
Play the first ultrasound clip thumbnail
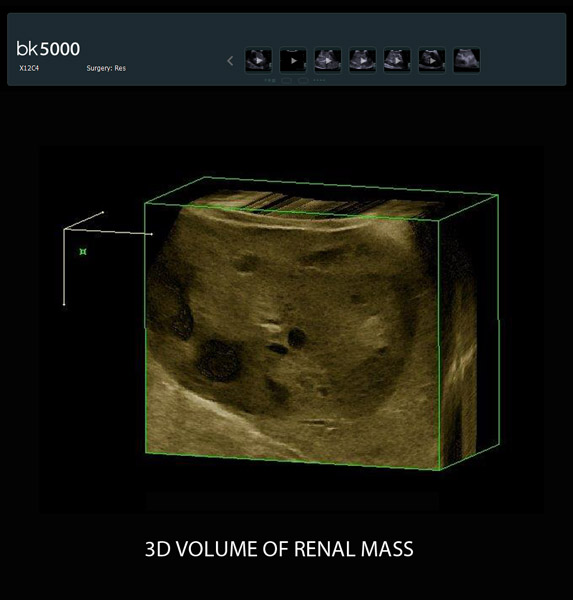pyautogui.click(x=259, y=60)
